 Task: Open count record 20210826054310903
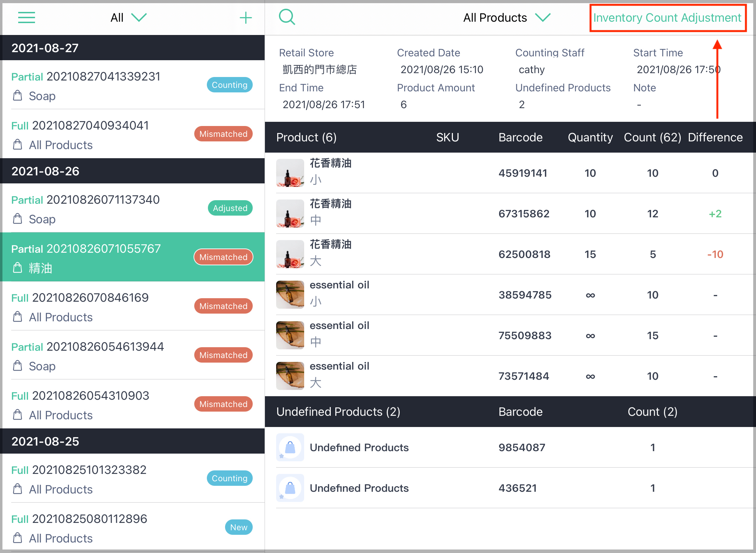pyautogui.click(x=132, y=404)
